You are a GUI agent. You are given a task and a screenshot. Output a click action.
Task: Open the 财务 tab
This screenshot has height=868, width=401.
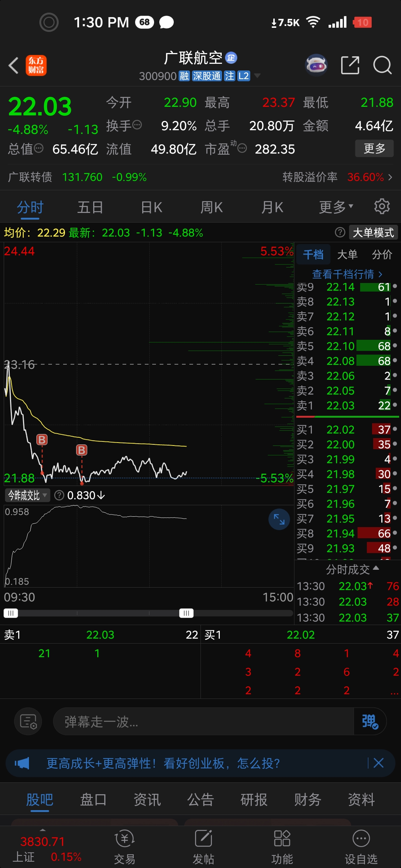click(307, 799)
